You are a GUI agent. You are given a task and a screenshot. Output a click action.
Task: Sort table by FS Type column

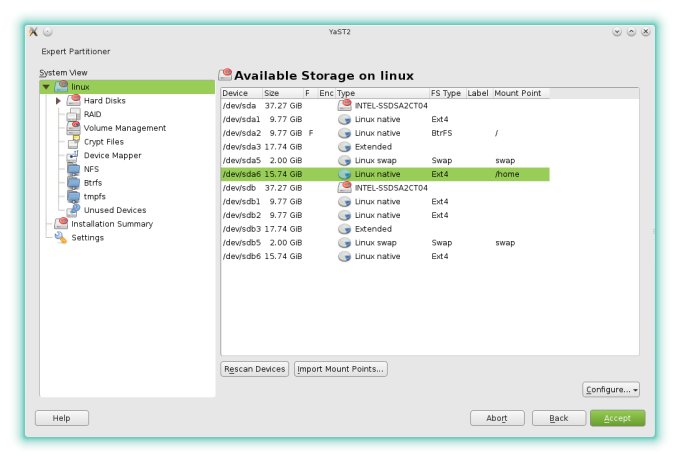(447, 93)
